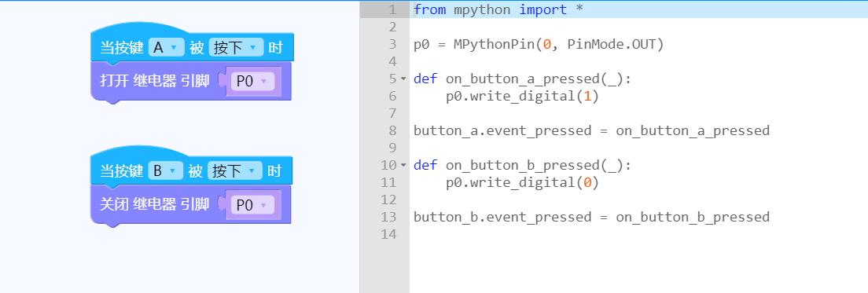The image size is (868, 293).
Task: Click 'button_b.event_pressed = on_button_b_pressed' line
Action: point(591,217)
